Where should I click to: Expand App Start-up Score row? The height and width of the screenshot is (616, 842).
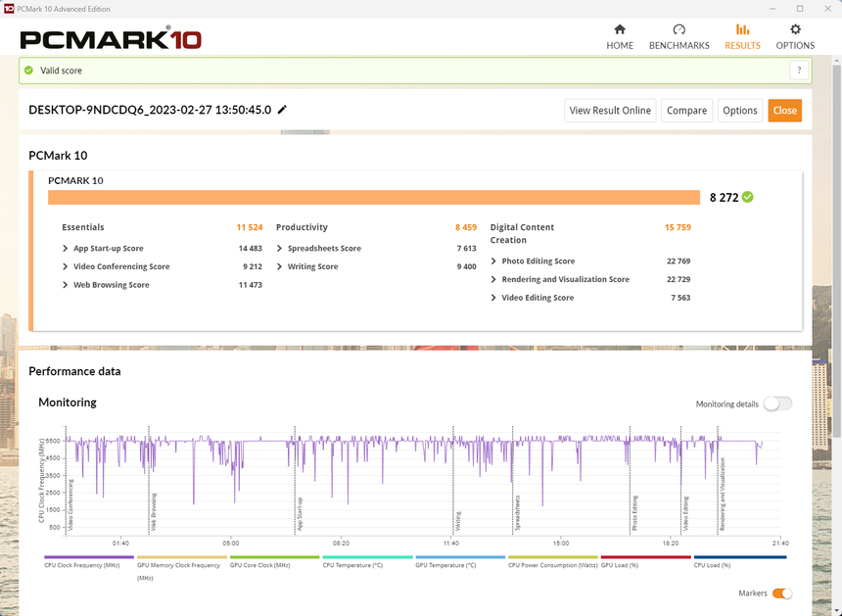tap(66, 249)
